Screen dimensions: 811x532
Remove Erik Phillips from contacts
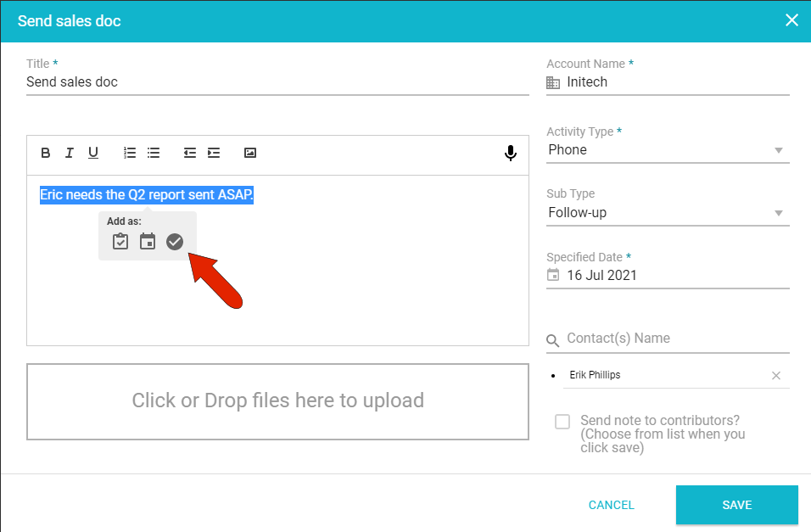pos(776,376)
